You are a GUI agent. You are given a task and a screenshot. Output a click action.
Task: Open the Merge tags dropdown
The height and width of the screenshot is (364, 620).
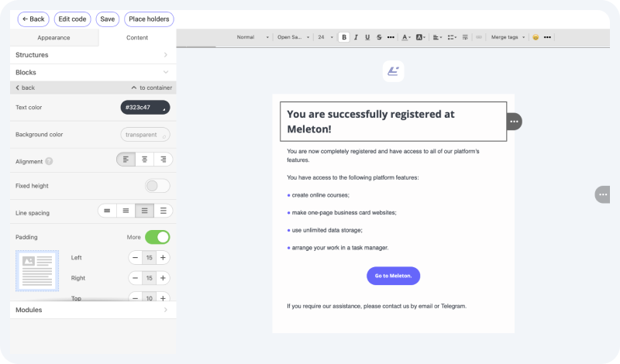[x=508, y=37]
